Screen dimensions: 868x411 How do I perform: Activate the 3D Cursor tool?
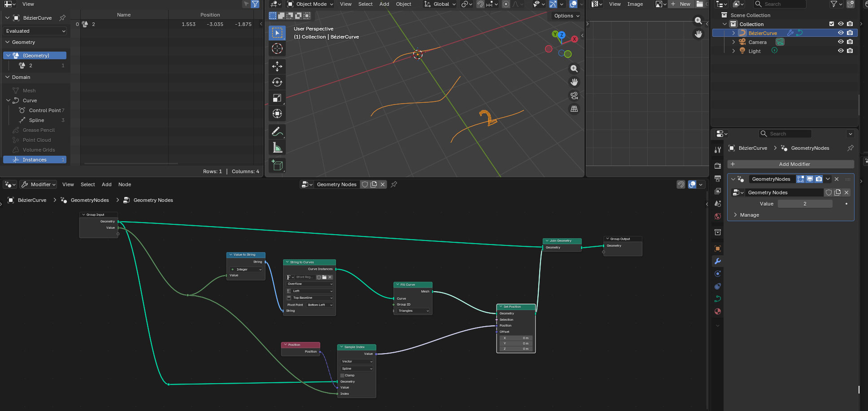point(277,48)
